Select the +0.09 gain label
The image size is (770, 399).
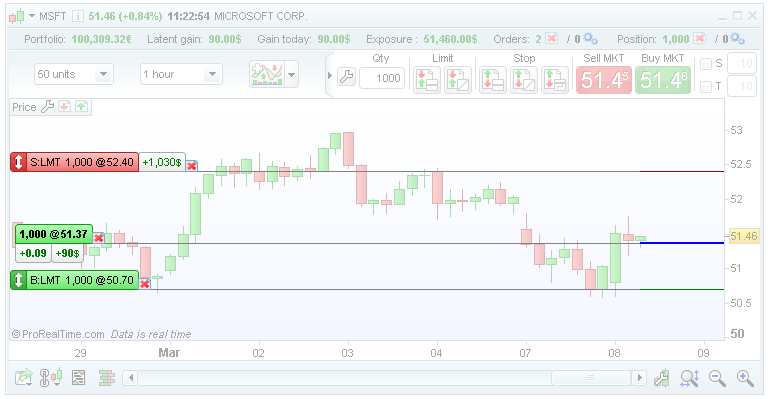(33, 253)
